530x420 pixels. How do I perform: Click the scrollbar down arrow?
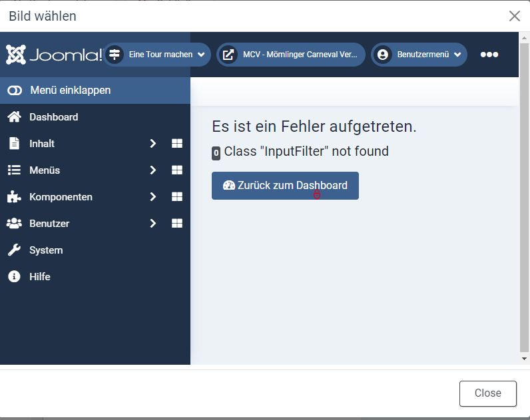pos(524,358)
